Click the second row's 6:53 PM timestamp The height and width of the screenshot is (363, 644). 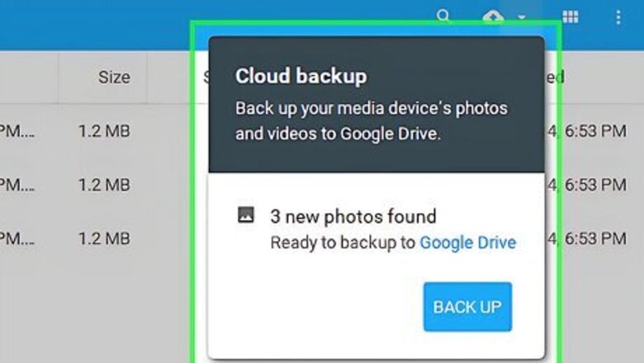pyautogui.click(x=594, y=184)
